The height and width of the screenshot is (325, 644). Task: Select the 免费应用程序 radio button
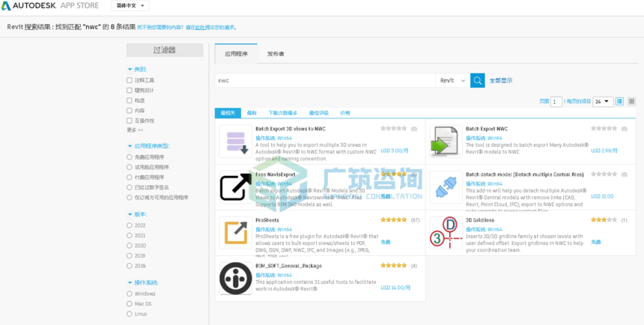click(x=130, y=157)
